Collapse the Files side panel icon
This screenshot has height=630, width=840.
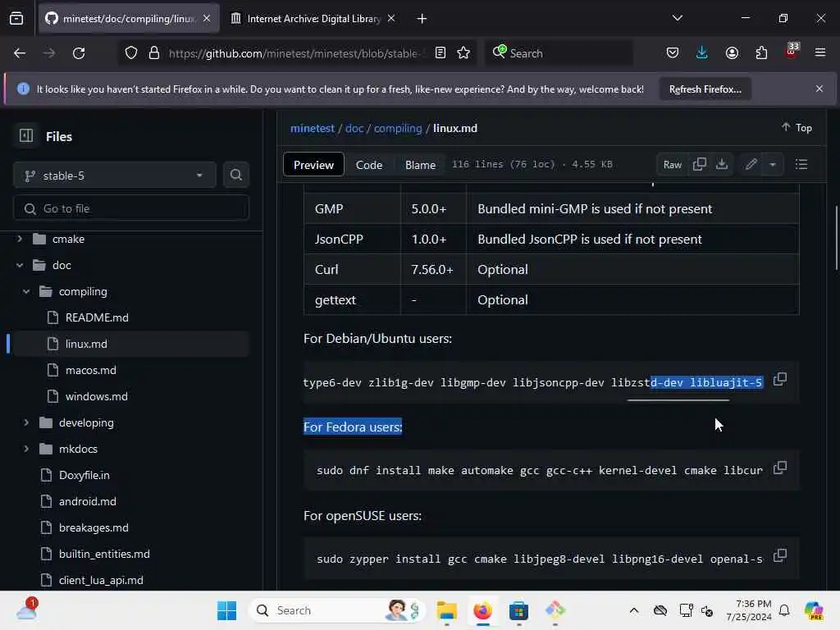pyautogui.click(x=25, y=135)
